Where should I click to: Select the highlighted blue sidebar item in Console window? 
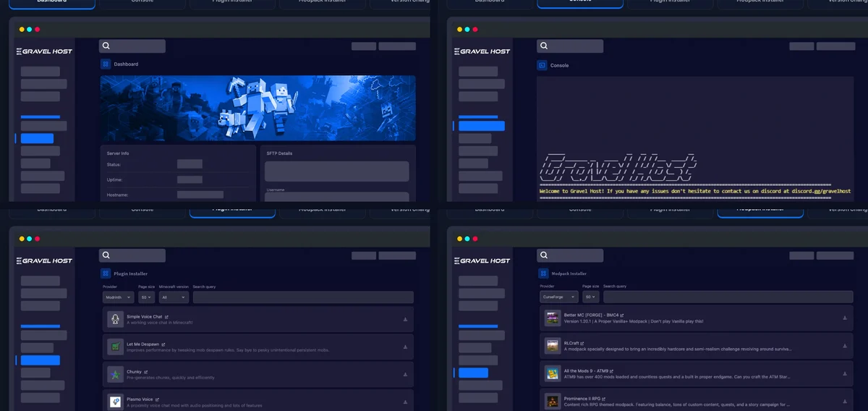coord(482,126)
